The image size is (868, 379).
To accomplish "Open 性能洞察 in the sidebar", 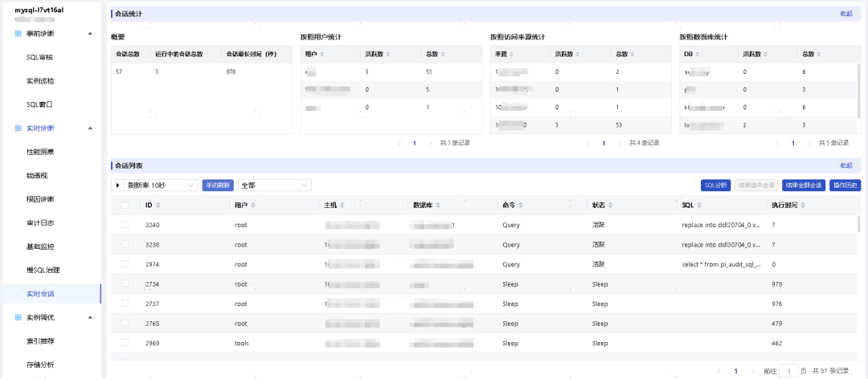I will (40, 152).
